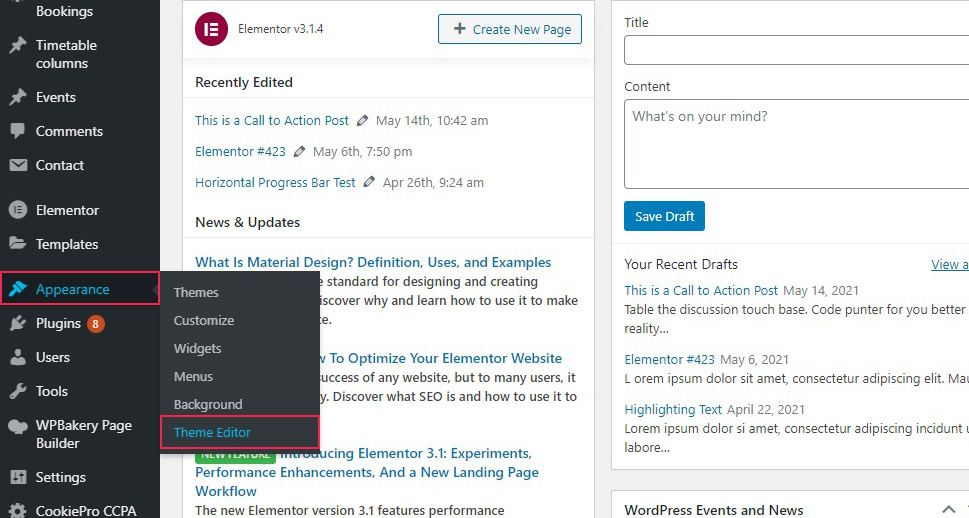Click the What's on your mind content box
Image resolution: width=969 pixels, height=518 pixels.
click(x=797, y=144)
